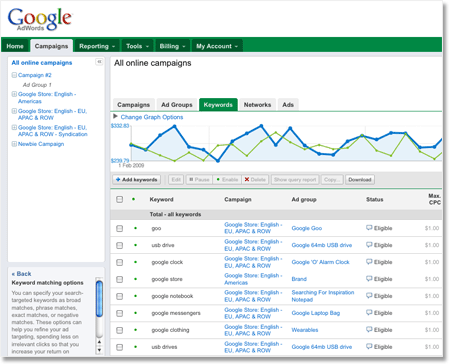Image resolution: width=450 pixels, height=364 pixels.
Task: Expand Change Graph Options disclosure triangle
Action: click(x=115, y=116)
